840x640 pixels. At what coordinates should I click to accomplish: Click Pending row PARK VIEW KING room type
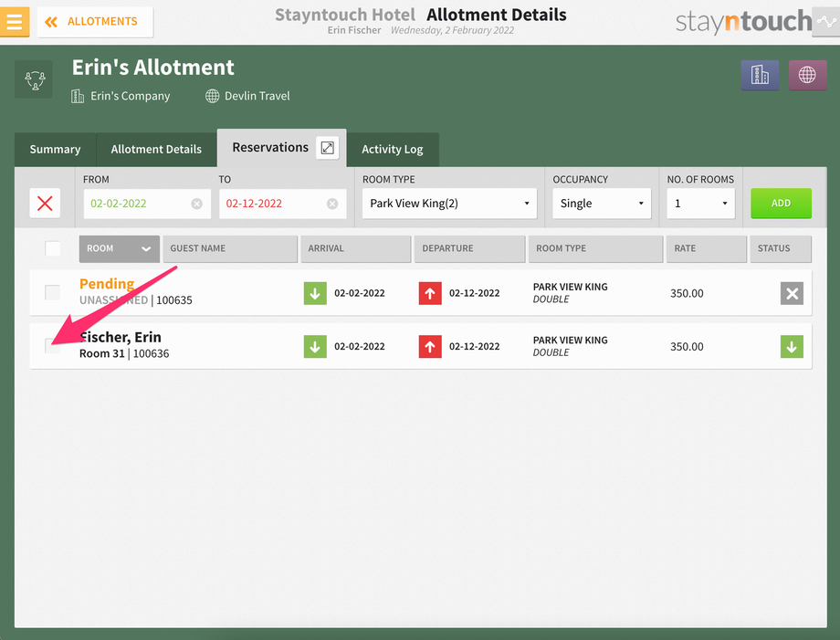point(570,287)
